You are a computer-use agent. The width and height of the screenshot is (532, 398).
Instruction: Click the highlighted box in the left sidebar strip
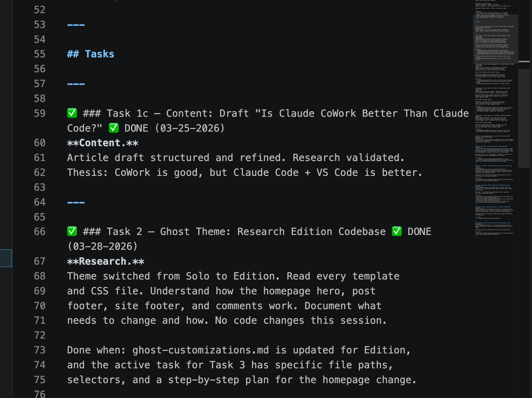point(6,258)
